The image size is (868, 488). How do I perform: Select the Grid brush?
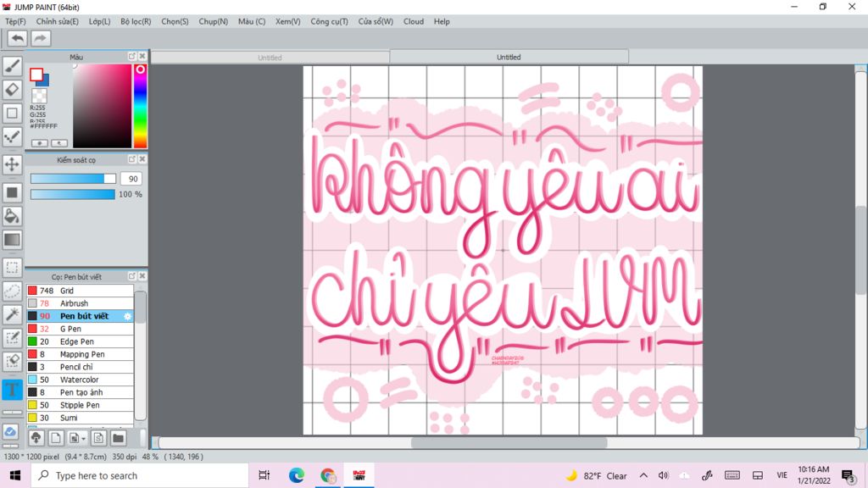(x=81, y=291)
